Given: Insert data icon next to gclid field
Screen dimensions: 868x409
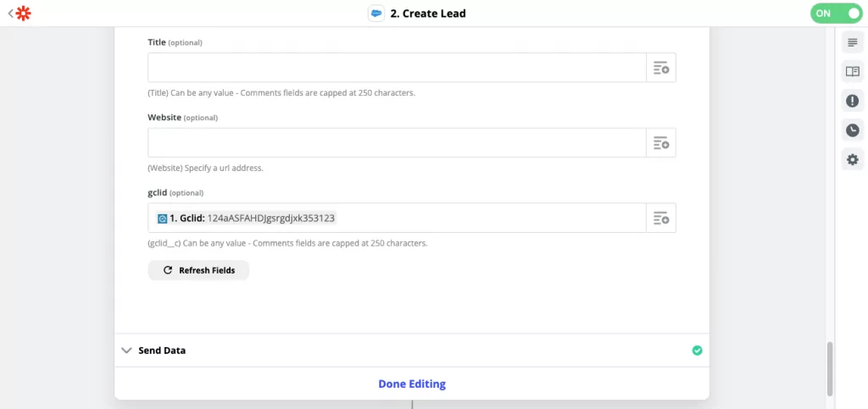Looking at the screenshot, I should 661,218.
